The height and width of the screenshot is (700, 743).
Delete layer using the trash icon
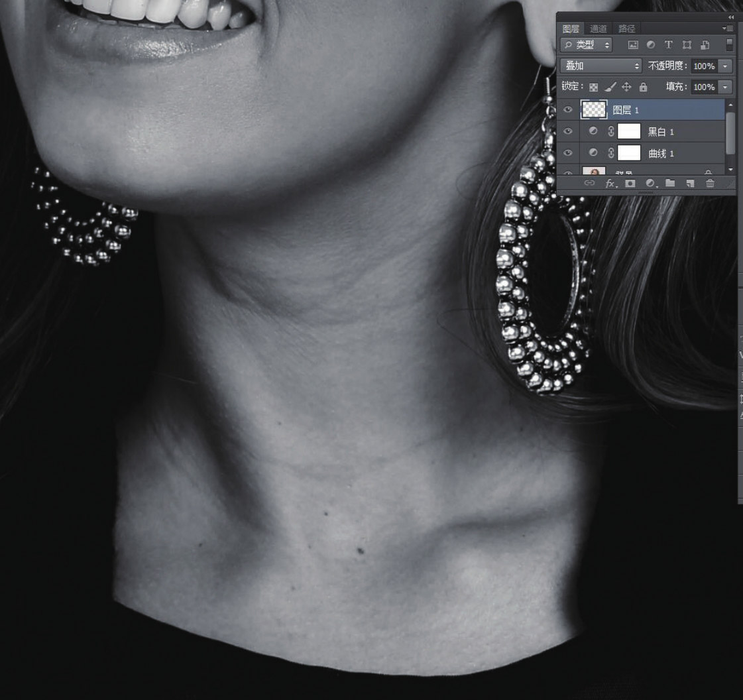coord(710,184)
